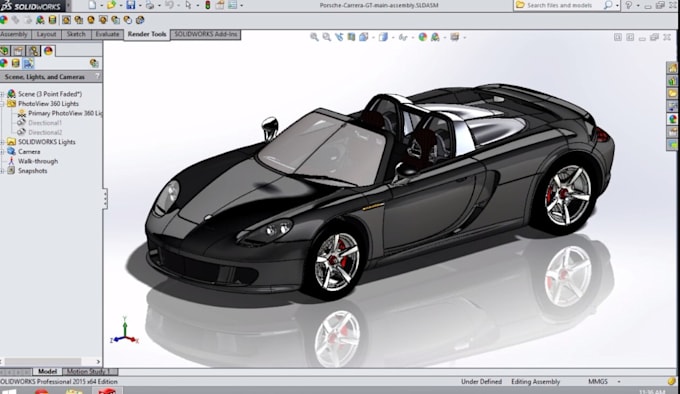Open the File Explorer task pane tab
Viewport: 680px width, 394px height.
pos(673,93)
